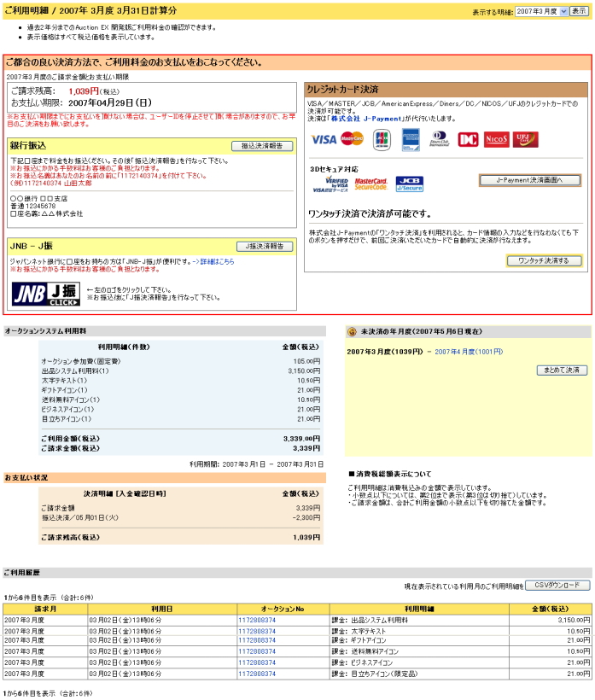Click the MasterCard logo icon
The width and height of the screenshot is (595, 700).
[352, 139]
